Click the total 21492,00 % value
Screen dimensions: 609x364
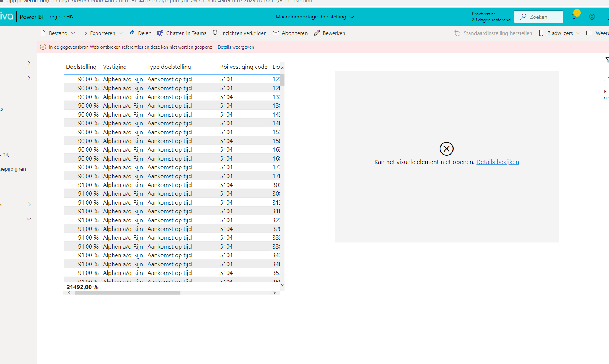(x=82, y=287)
